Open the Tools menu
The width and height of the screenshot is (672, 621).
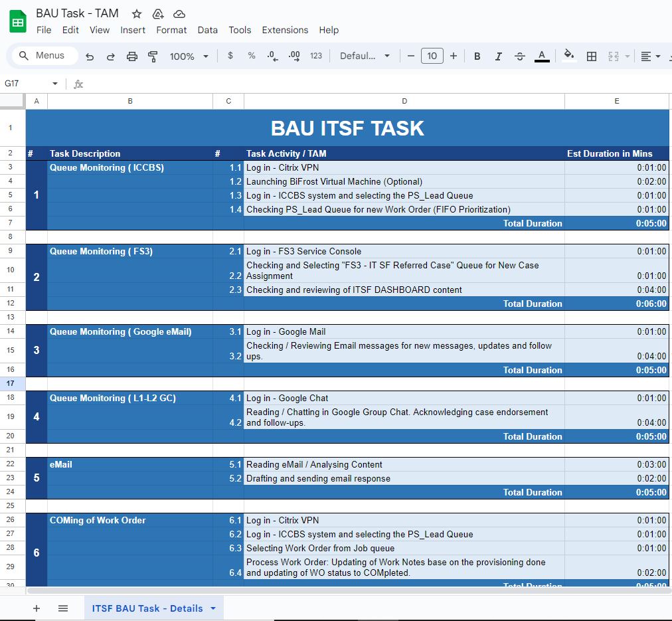coord(240,30)
